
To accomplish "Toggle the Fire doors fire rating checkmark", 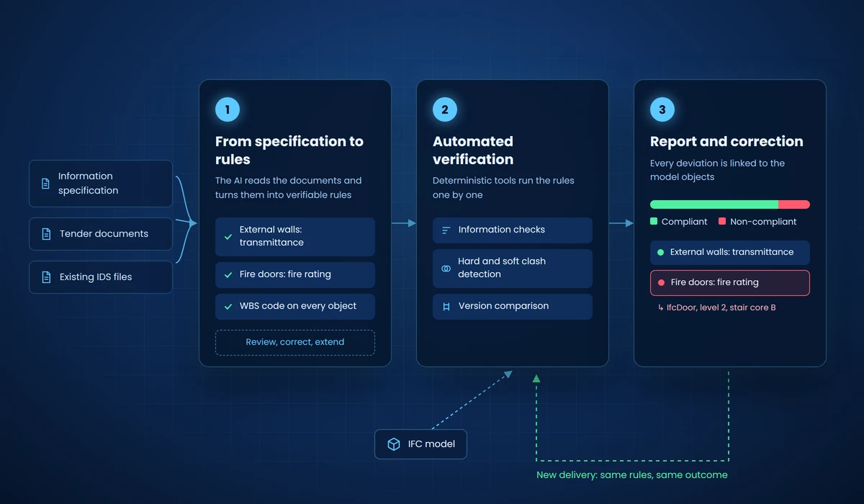I will click(x=228, y=275).
